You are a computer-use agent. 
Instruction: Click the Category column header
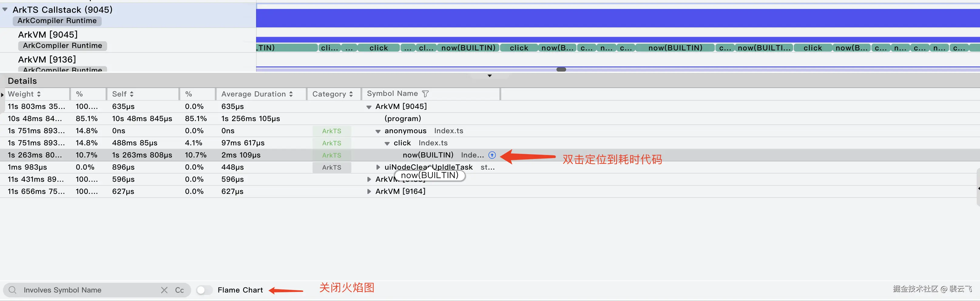point(334,94)
